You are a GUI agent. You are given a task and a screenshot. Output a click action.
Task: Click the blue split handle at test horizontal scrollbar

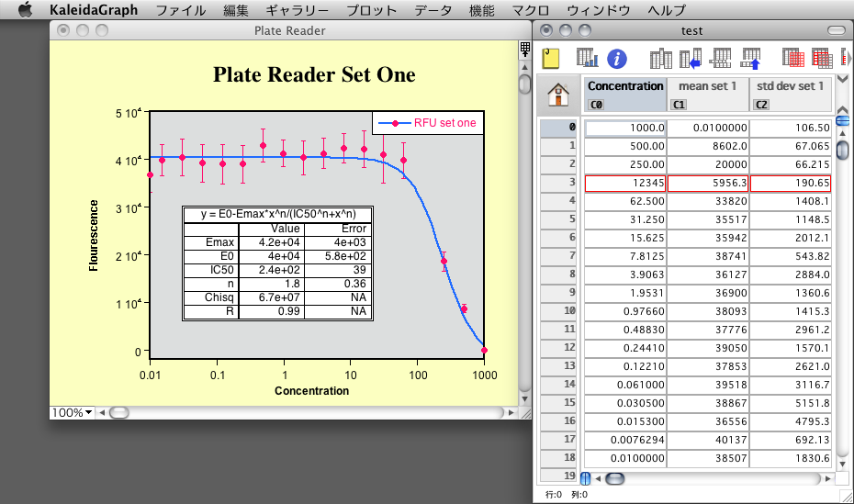click(586, 478)
